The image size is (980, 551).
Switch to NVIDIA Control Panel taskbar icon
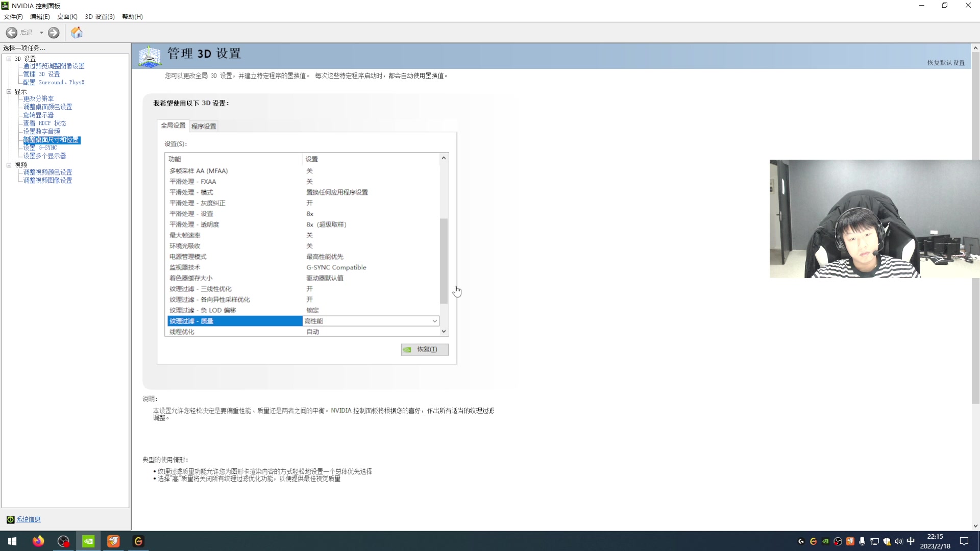pos(88,541)
